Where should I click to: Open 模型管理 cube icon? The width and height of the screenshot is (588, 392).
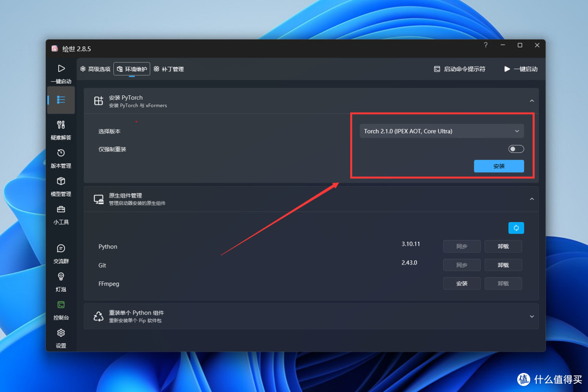tap(61, 181)
